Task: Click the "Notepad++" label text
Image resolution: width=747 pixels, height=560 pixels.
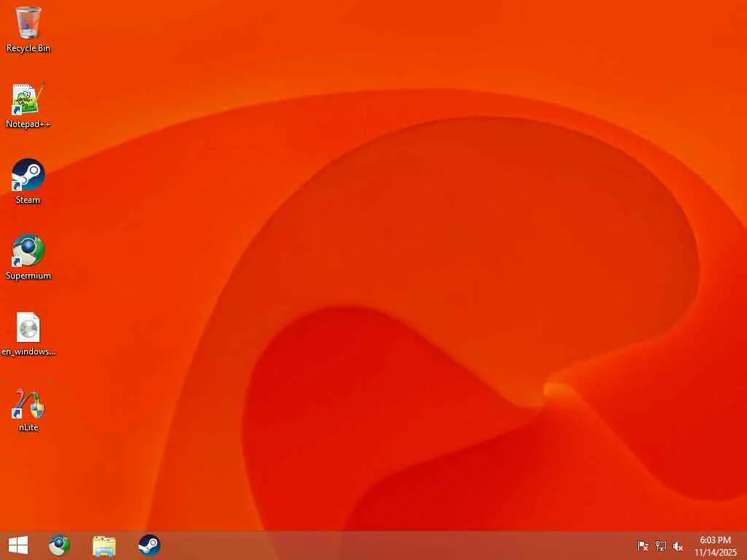Action: 28,124
